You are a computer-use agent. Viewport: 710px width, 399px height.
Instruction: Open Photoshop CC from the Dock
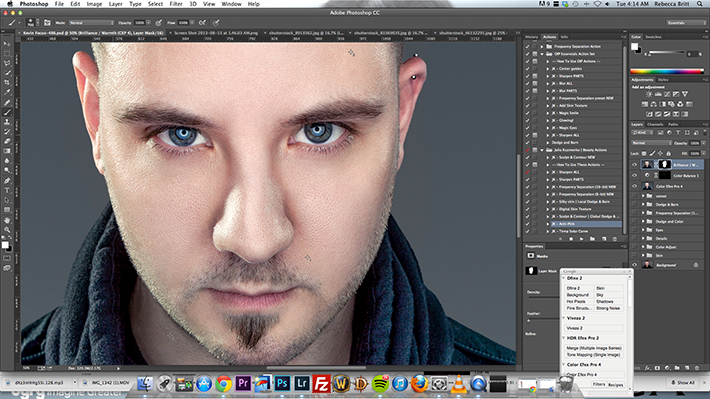click(x=282, y=384)
